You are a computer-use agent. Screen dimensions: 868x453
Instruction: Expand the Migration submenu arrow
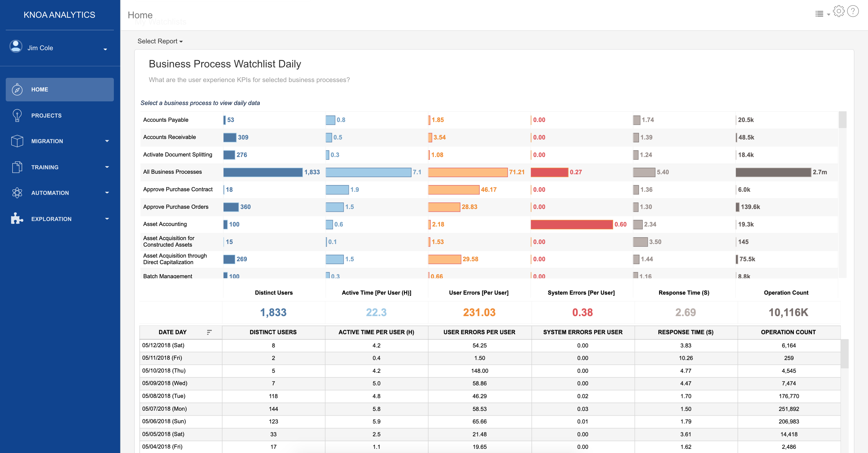(x=107, y=141)
